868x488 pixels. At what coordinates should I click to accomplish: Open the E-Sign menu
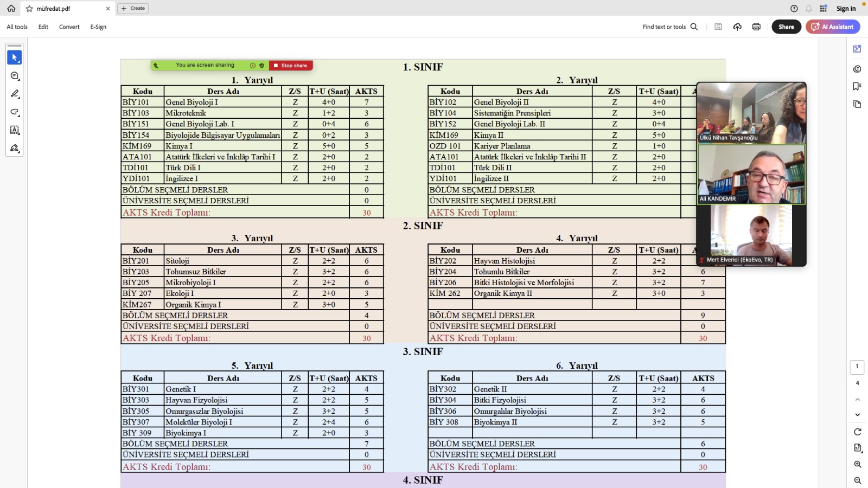(x=98, y=27)
